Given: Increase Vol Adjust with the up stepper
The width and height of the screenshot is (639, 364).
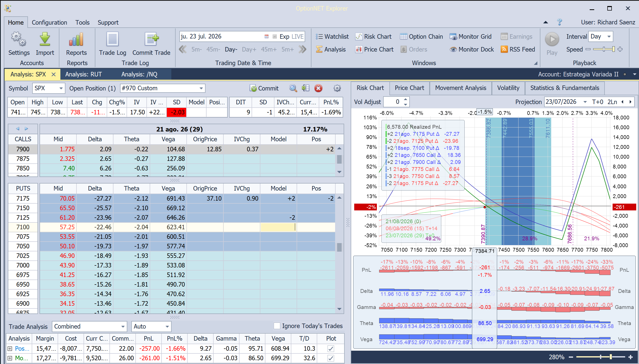Looking at the screenshot, I should 406,99.
